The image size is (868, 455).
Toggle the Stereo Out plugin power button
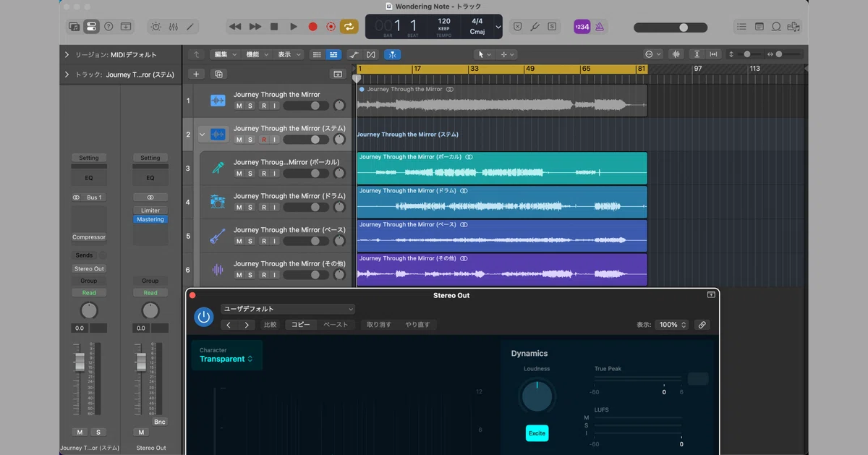[x=204, y=317]
